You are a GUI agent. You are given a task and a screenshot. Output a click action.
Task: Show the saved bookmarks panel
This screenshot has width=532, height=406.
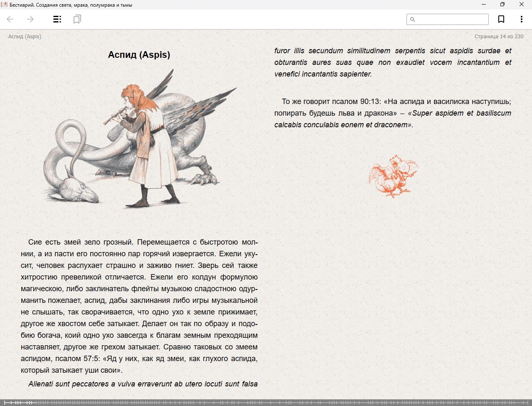pyautogui.click(x=77, y=19)
